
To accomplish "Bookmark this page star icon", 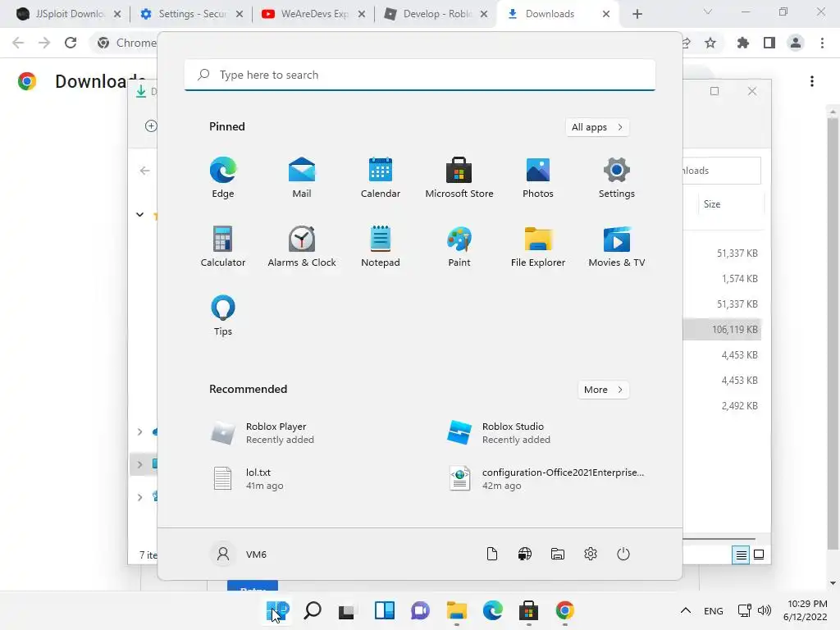I will point(710,43).
